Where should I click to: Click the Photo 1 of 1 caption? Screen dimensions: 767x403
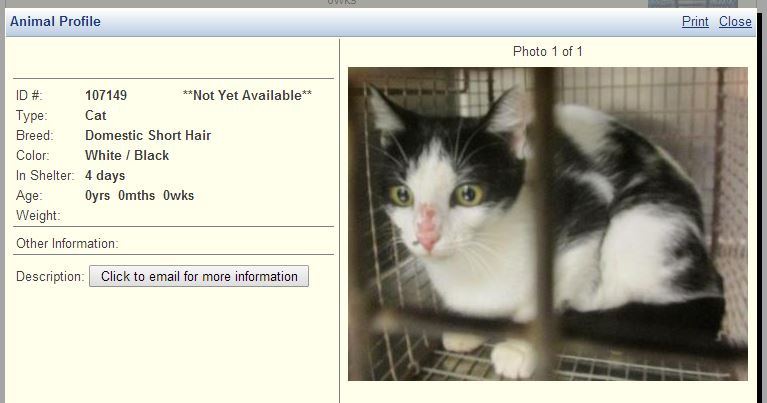[x=548, y=51]
